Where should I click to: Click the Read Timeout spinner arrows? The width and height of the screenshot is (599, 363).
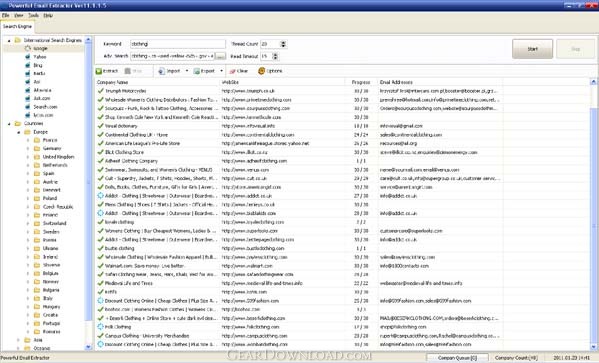click(x=275, y=56)
